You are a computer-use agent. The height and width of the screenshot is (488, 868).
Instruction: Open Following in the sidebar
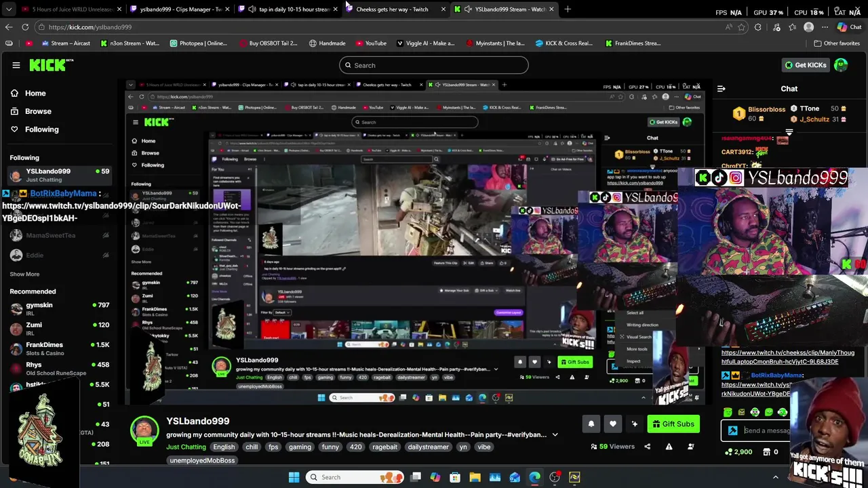[x=41, y=129]
